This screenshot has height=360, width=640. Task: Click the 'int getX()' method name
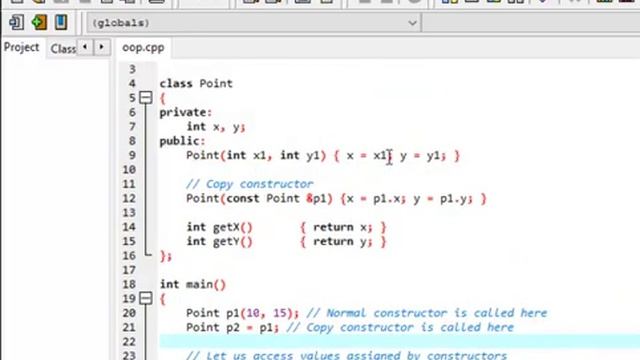click(x=220, y=227)
